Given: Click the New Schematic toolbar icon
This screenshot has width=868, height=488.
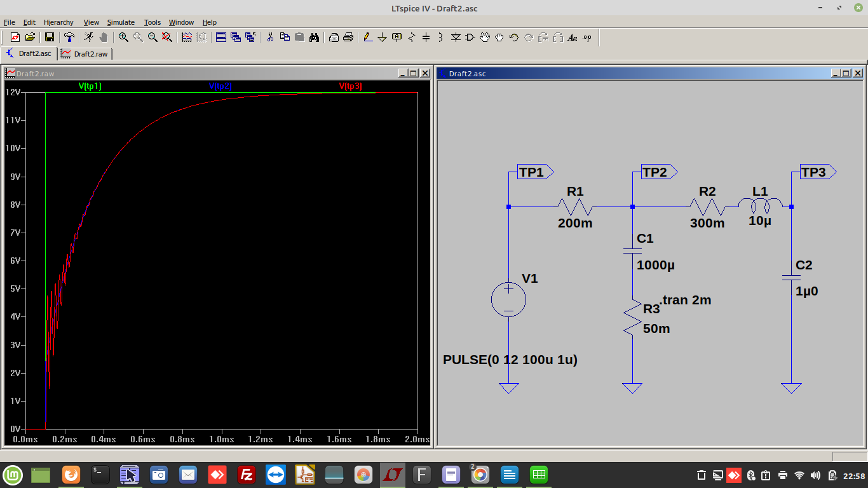Looking at the screenshot, I should click(x=15, y=37).
